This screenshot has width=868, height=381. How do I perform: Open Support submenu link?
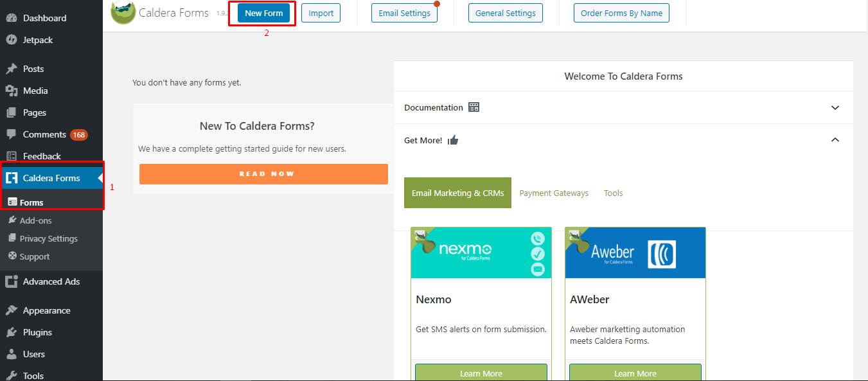tap(34, 256)
